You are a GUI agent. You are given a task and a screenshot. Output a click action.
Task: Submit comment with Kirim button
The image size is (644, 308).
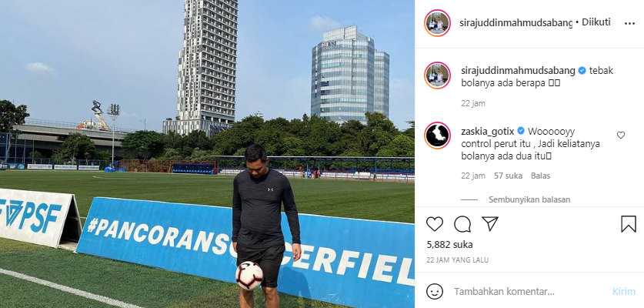point(624,292)
